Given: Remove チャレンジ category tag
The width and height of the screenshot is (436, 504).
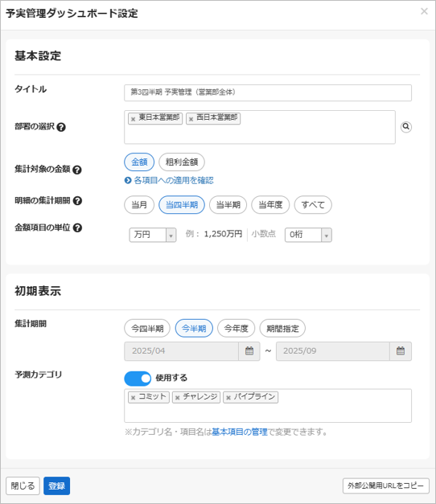Looking at the screenshot, I should 177,398.
